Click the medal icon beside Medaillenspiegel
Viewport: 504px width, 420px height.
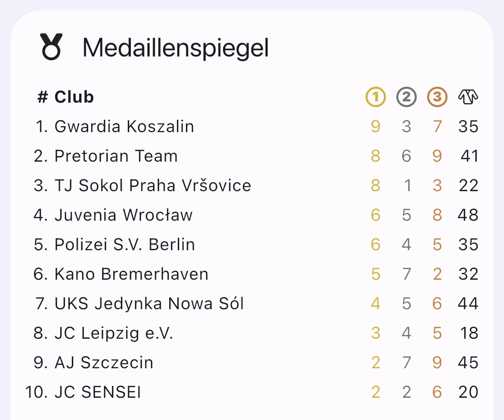tap(51, 47)
